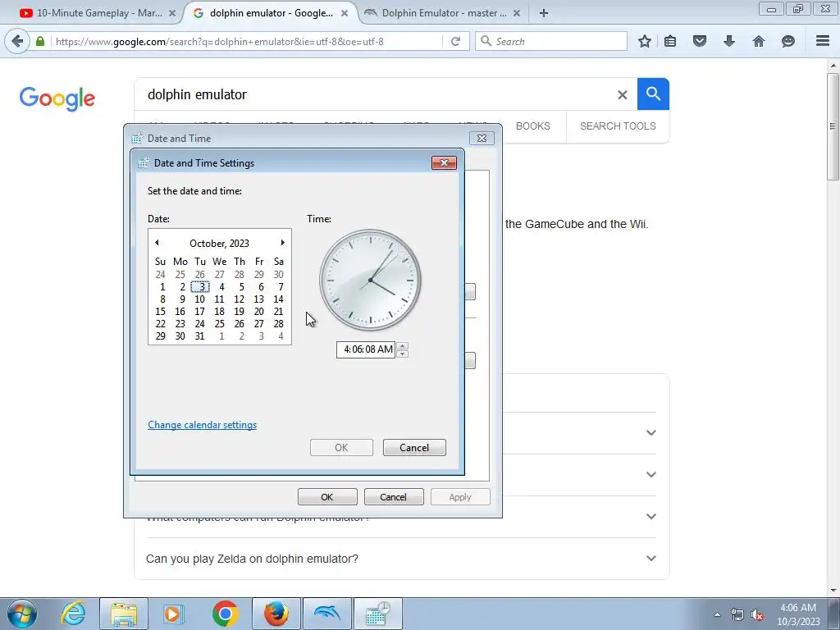Expand the first People also ask chevron
The image size is (840, 630).
[x=651, y=432]
